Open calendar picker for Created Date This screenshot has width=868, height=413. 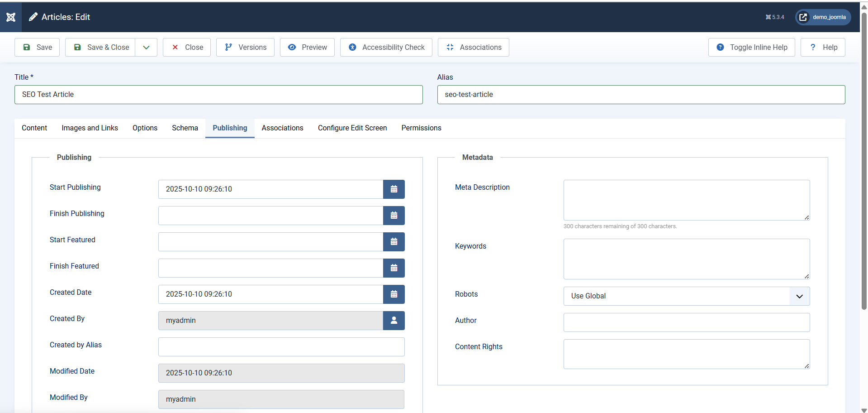pos(394,294)
